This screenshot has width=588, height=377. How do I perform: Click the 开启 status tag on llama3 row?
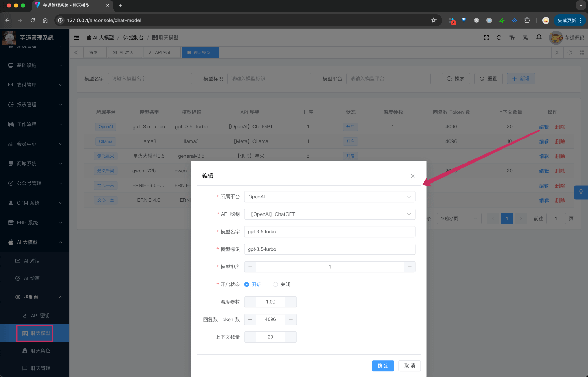[350, 141]
